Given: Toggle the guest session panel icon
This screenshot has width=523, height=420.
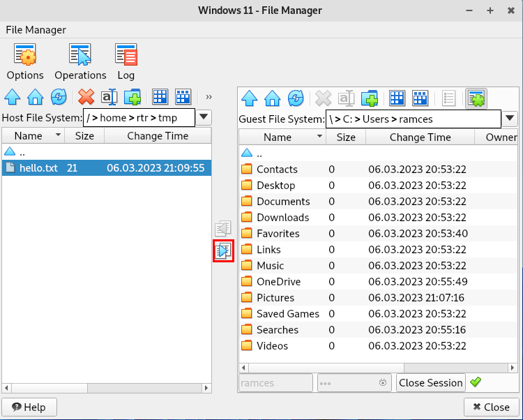Looking at the screenshot, I should (476, 98).
